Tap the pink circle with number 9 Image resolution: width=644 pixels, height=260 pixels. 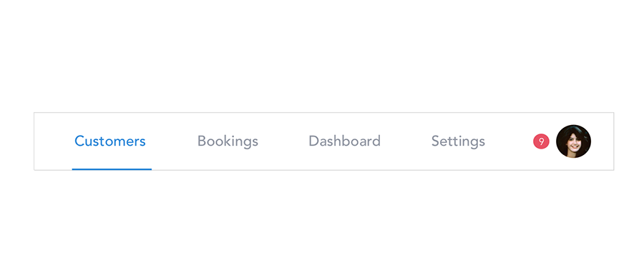click(x=541, y=141)
